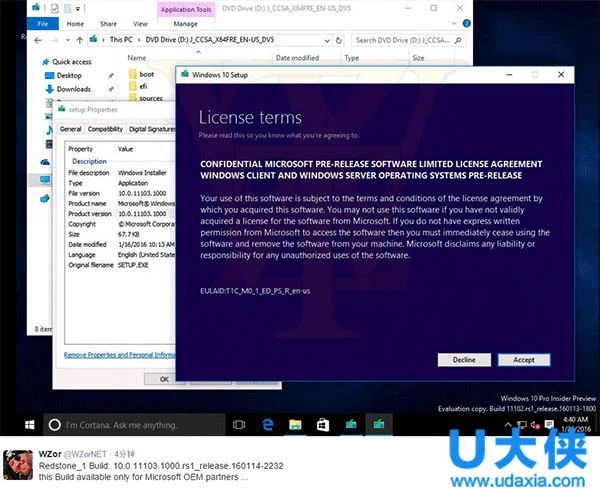The height and width of the screenshot is (488, 600).
Task: Open Digital Signatures tab in setup Properties
Action: point(152,129)
